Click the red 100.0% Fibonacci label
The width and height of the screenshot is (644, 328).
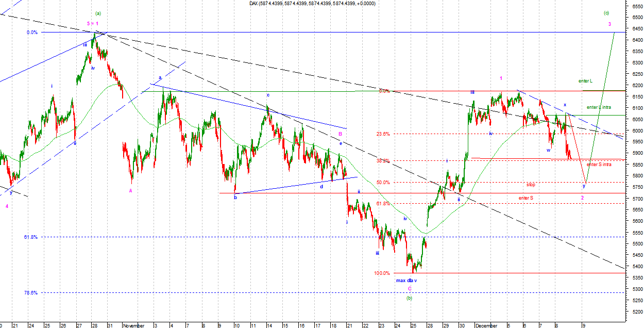point(382,273)
